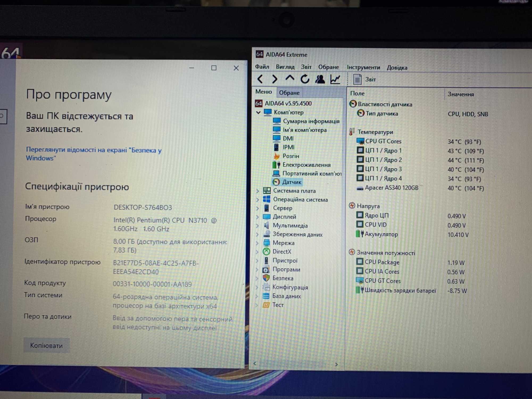Select the ЦП 1 / Ядро 1 row
The image size is (532, 399).
point(420,151)
